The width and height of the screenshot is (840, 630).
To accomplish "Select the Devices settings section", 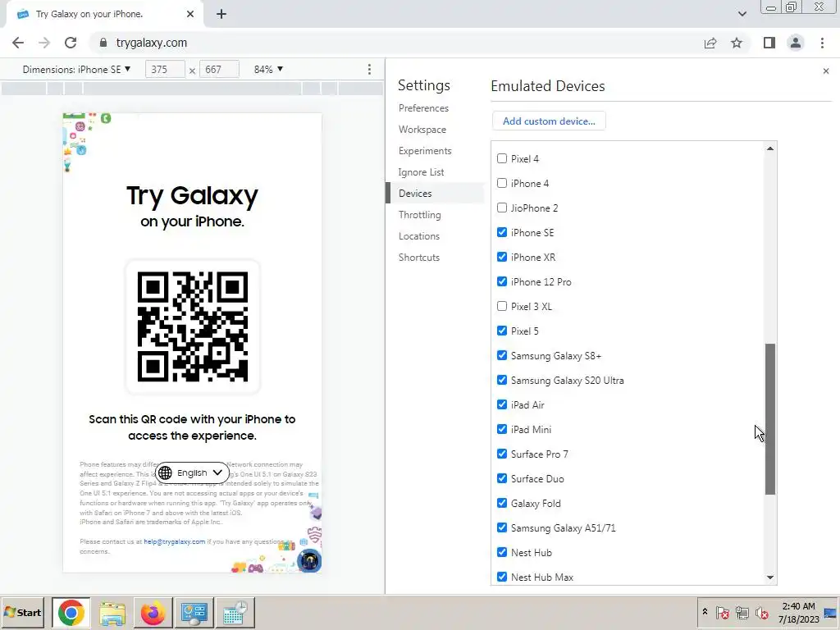I will point(435,194).
